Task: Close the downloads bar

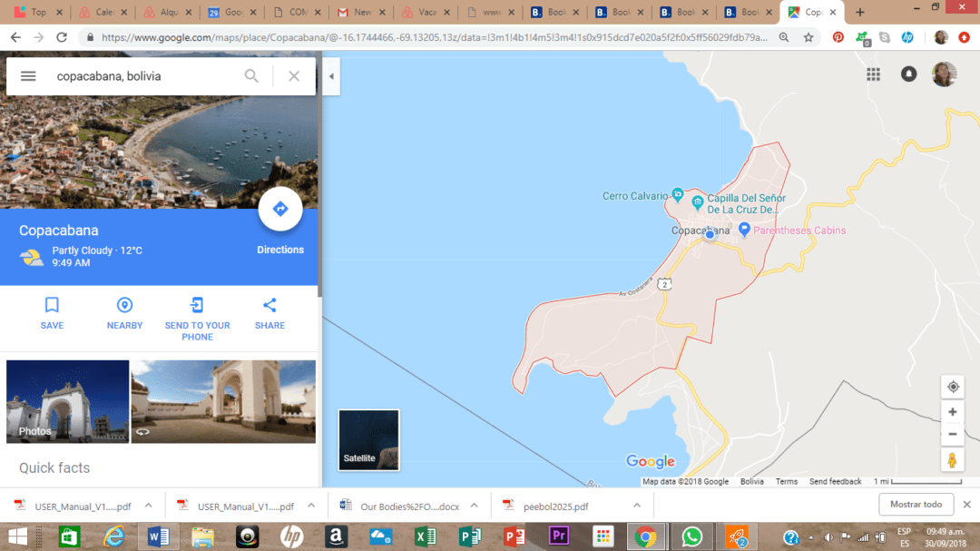Action: [967, 504]
